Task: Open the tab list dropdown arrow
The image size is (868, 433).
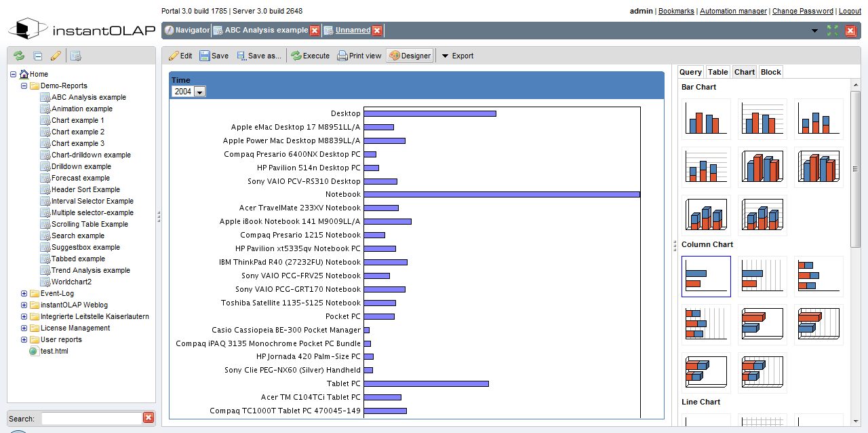Action: (814, 31)
